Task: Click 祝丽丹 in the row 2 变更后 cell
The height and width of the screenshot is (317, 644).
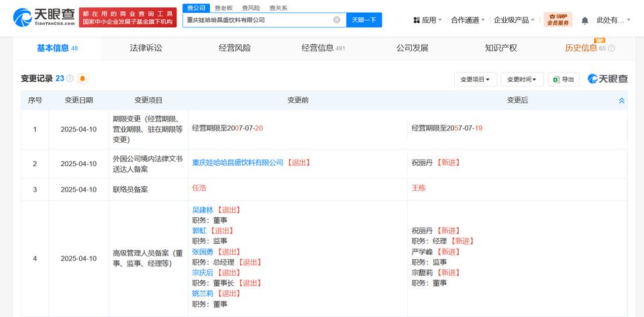Action: point(422,162)
